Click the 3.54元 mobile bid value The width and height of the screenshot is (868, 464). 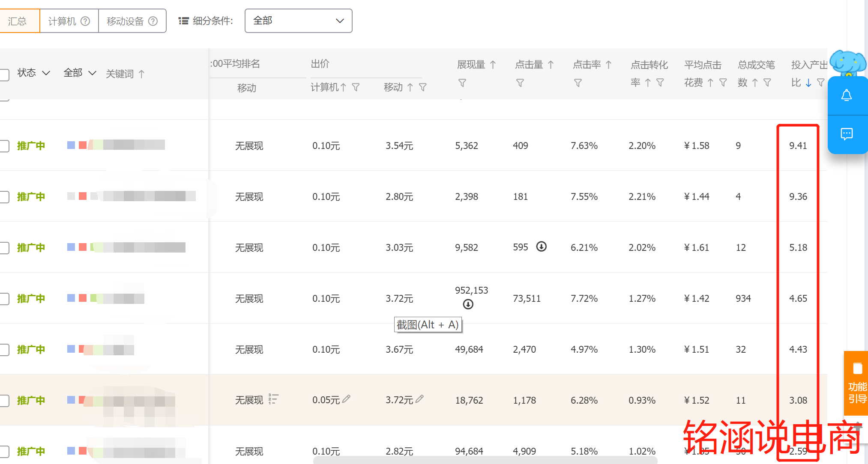(x=399, y=146)
